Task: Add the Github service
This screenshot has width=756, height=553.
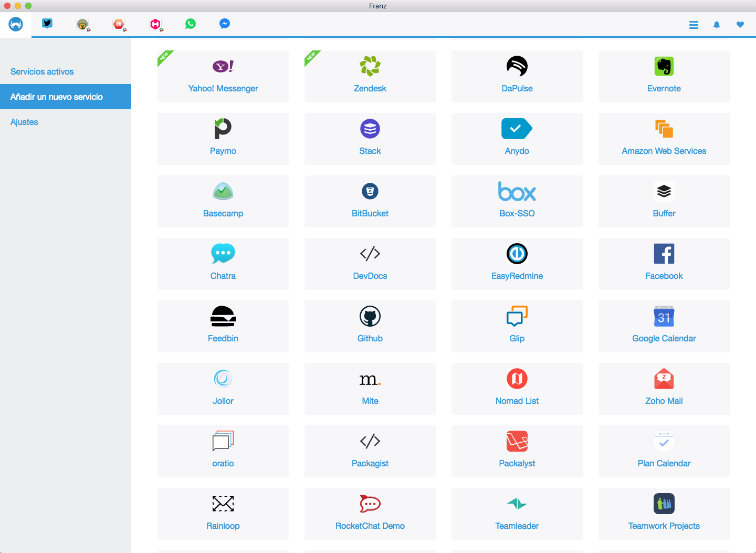Action: [x=370, y=326]
